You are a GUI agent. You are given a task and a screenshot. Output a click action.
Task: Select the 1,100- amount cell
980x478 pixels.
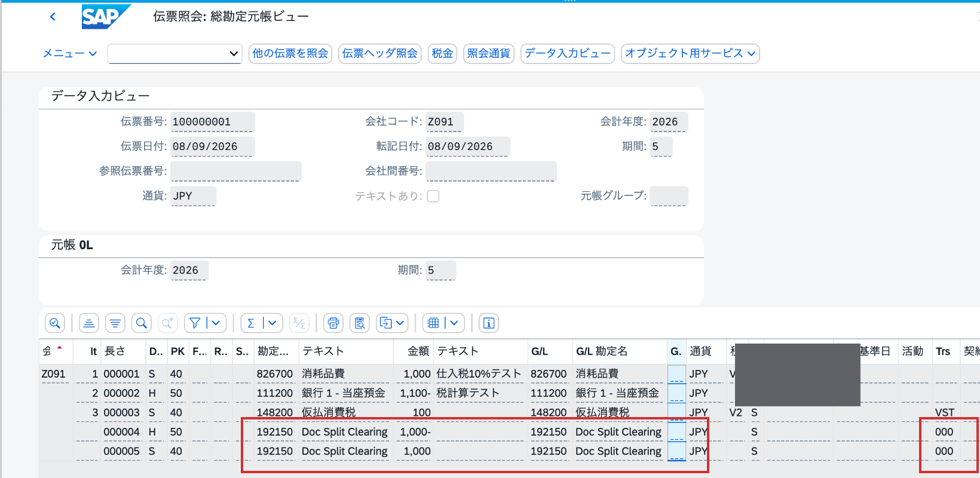point(415,393)
